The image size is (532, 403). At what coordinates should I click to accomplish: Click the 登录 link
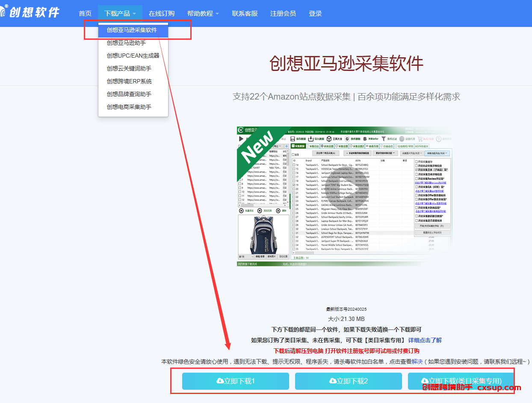315,13
